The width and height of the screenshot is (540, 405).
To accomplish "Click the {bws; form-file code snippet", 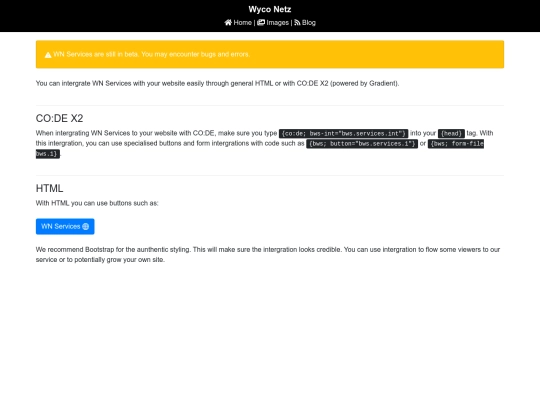I will (x=456, y=144).
